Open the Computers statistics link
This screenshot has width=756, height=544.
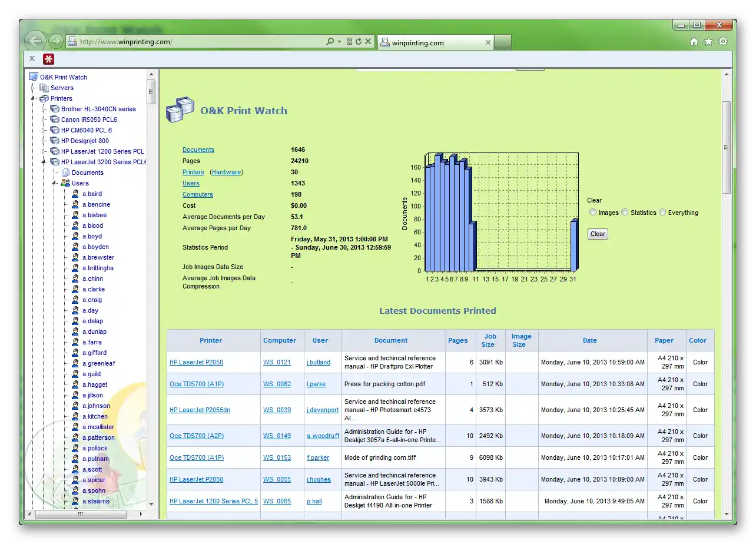(x=198, y=194)
